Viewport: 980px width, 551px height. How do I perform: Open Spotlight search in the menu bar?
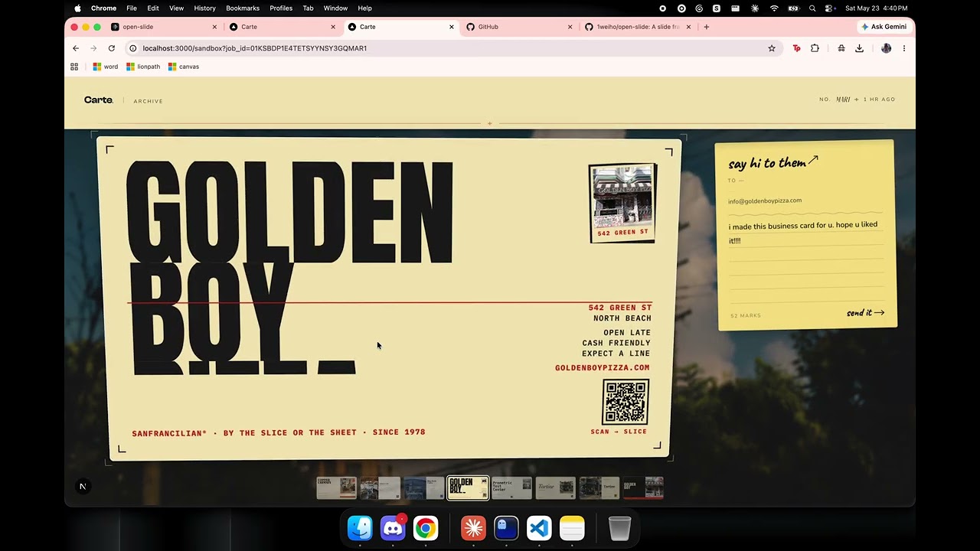pyautogui.click(x=812, y=8)
